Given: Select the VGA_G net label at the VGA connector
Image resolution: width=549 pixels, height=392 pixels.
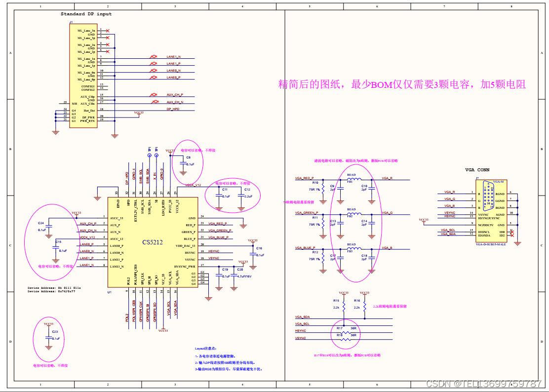Looking at the screenshot, I should (450, 199).
